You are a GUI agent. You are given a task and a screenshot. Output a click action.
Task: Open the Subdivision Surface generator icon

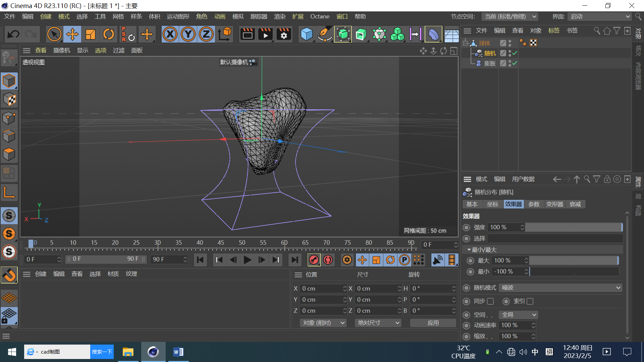(x=343, y=34)
